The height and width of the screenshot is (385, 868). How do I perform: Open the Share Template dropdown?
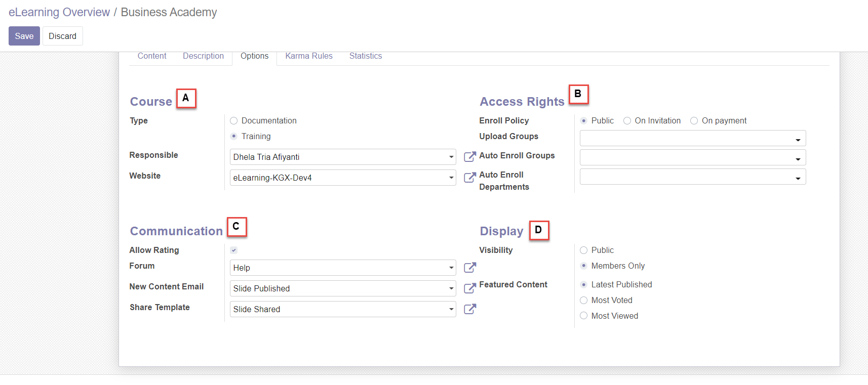[x=343, y=309]
